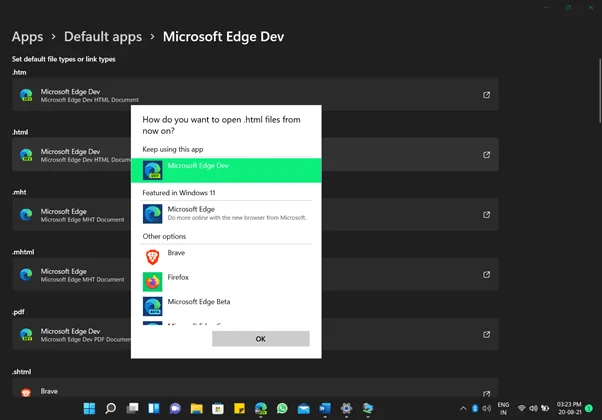Viewport: 602px width, 420px height.
Task: Select Microsoft Edge Dev in dialog
Action: 226,170
